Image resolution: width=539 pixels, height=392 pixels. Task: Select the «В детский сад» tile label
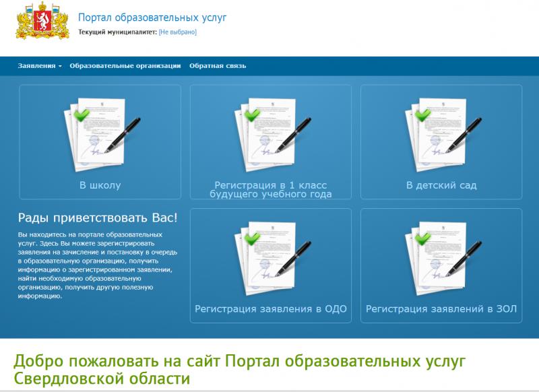(x=441, y=185)
